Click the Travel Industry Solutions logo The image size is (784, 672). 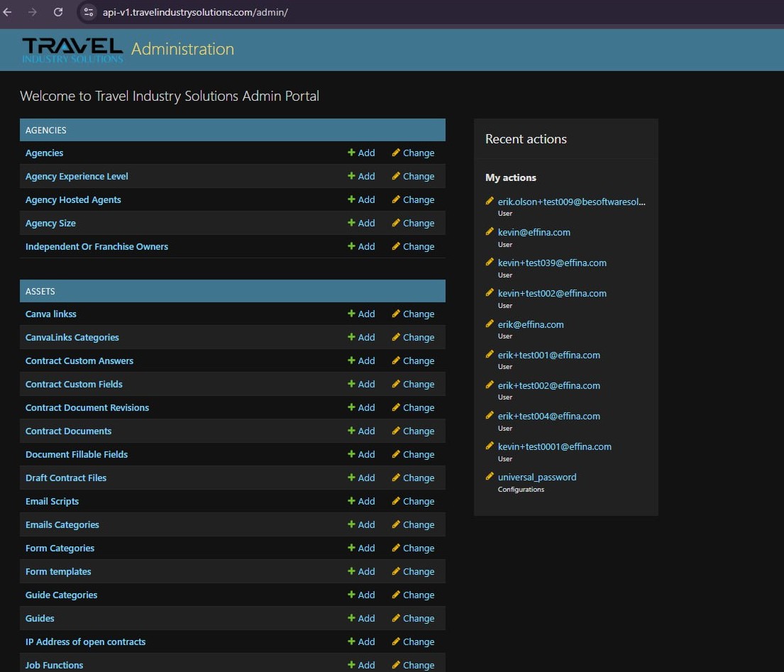[x=72, y=49]
